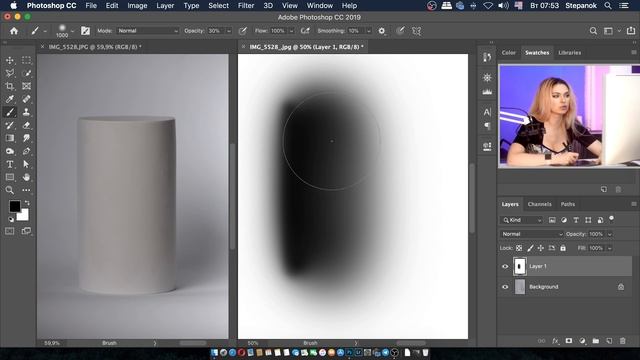Viewport: 640px width, 360px height.
Task: Select the Healing Brush tool
Action: [x=26, y=99]
